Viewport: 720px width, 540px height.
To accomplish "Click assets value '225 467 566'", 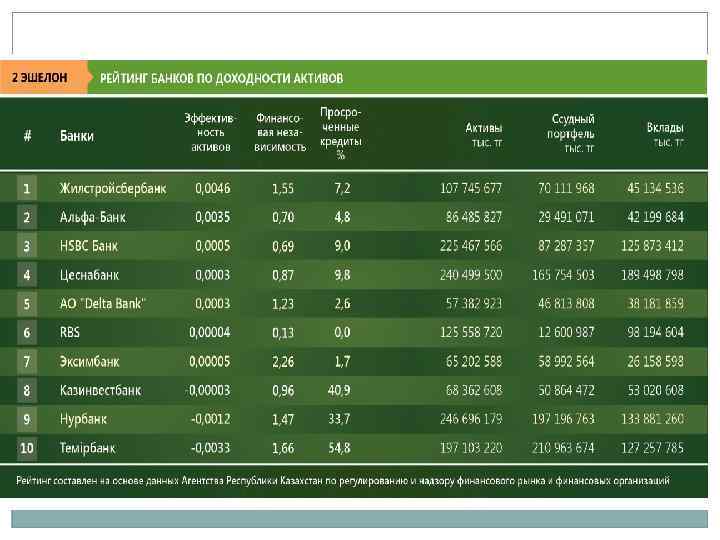I will coord(471,246).
